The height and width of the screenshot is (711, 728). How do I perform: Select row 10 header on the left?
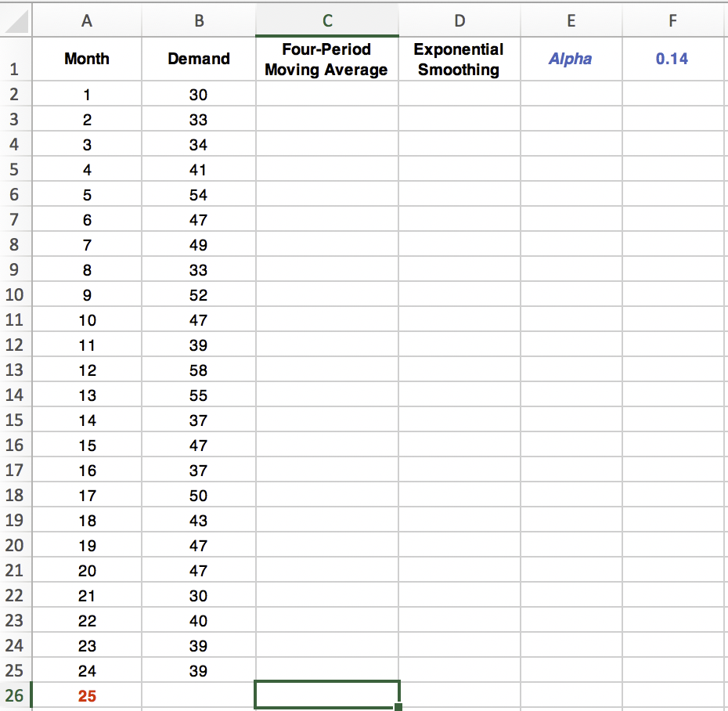[x=14, y=295]
